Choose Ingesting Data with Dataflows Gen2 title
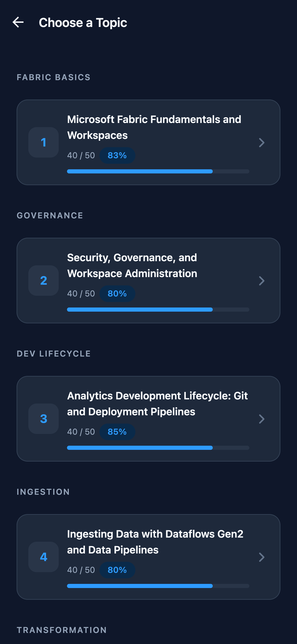The image size is (297, 644). [155, 542]
